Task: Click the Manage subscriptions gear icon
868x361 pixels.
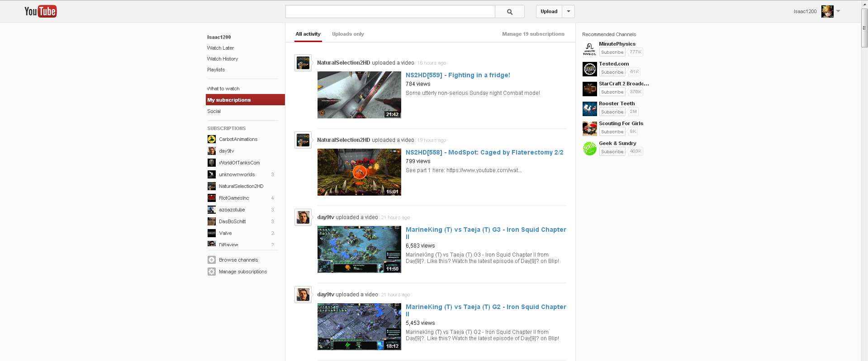Action: [212, 272]
